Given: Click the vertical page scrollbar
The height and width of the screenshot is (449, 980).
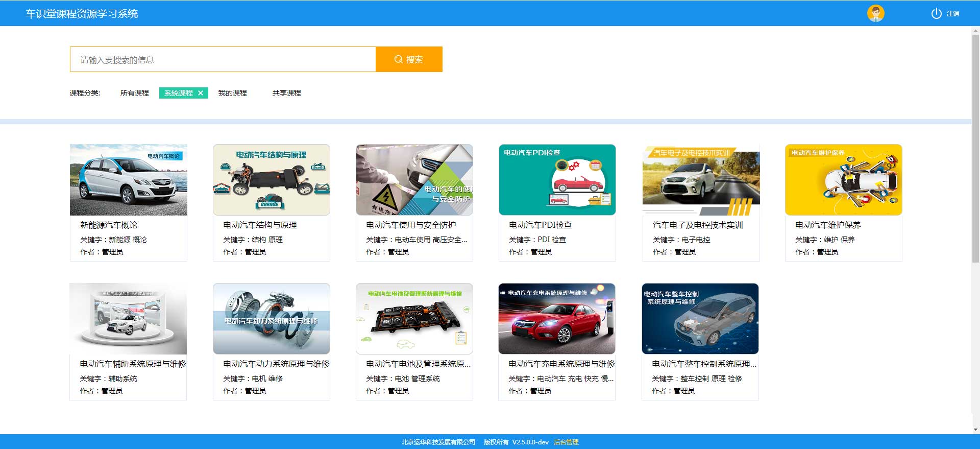Looking at the screenshot, I should (x=975, y=153).
